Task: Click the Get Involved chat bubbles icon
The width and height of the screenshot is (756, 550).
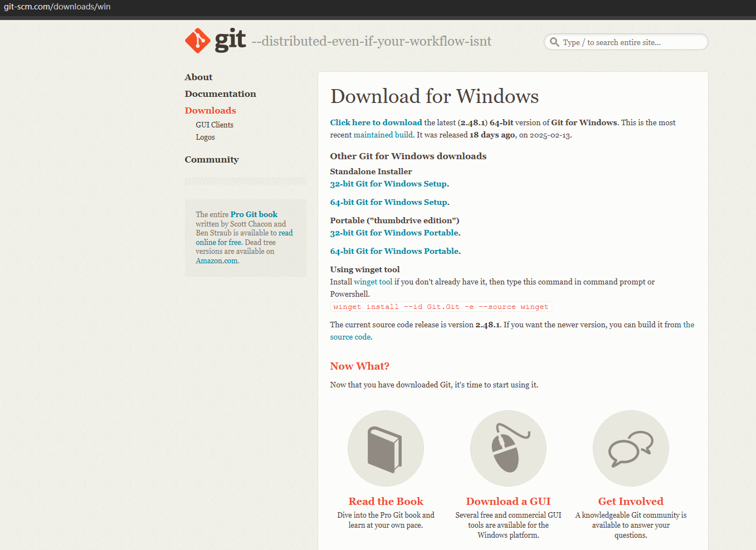Action: click(x=631, y=448)
